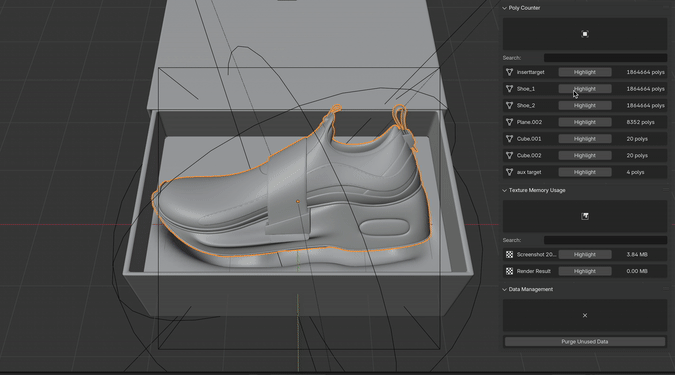Screen dimensions: 675x375
Task: Click the Data Management X icon
Action: [x=585, y=316]
